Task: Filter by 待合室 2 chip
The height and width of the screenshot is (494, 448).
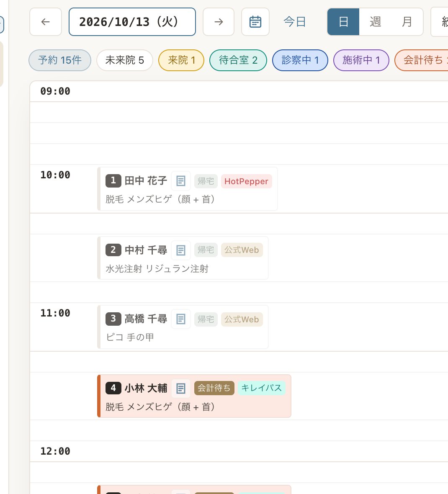Action: [238, 60]
